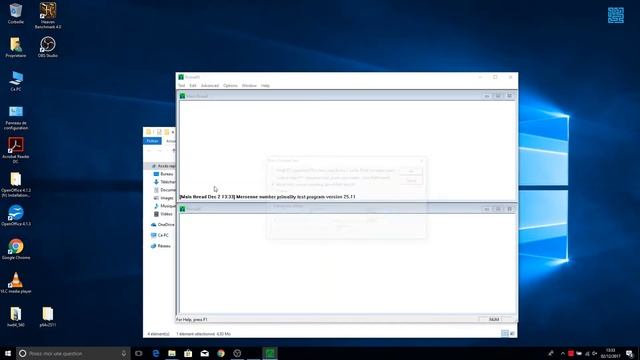Select Musique in Explorer navigation pane

164,206
